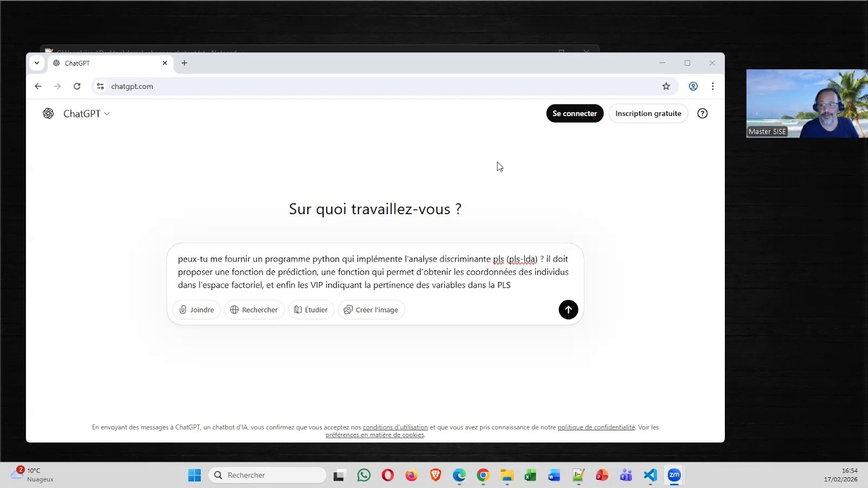The image size is (868, 488).
Task: Open Task View on taskbar
Action: click(x=338, y=475)
